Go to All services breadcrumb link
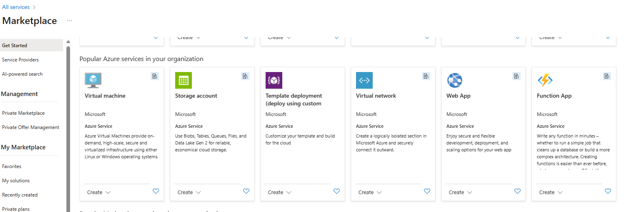This screenshot has height=212, width=644. click(16, 7)
